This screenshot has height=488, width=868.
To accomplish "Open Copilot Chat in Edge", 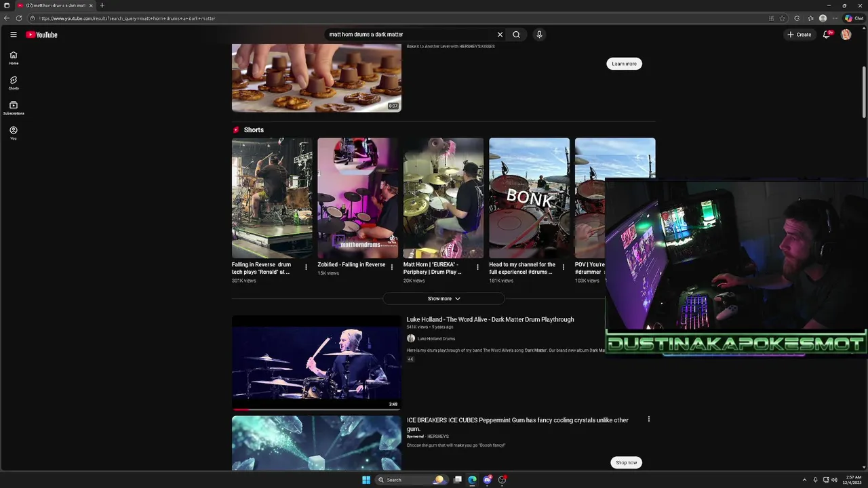I will pyautogui.click(x=854, y=18).
